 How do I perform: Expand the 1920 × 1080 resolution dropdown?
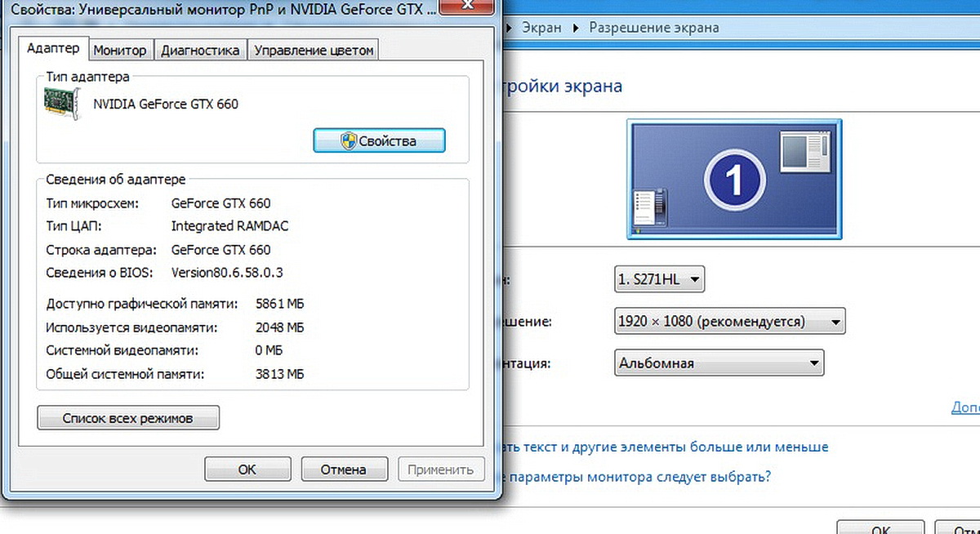[x=729, y=322]
